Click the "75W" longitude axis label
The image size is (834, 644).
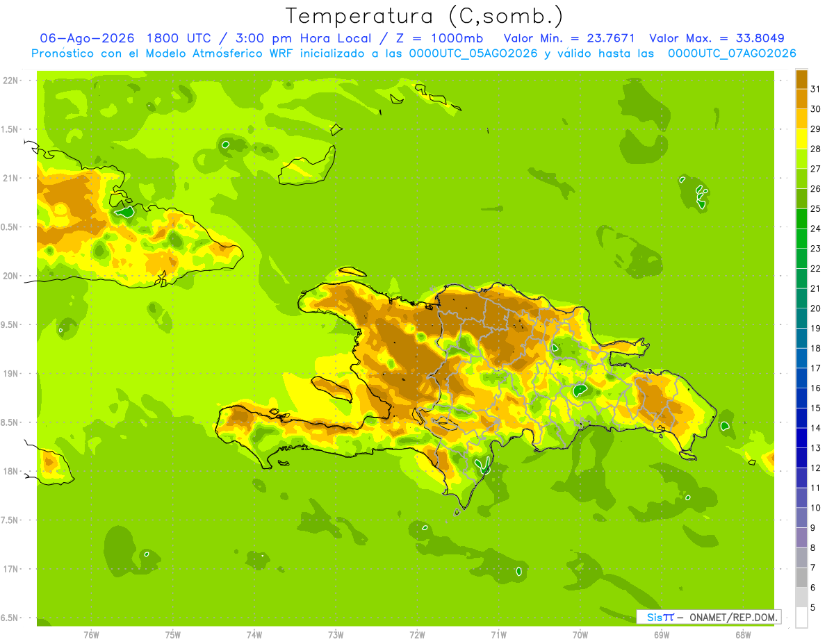(172, 634)
